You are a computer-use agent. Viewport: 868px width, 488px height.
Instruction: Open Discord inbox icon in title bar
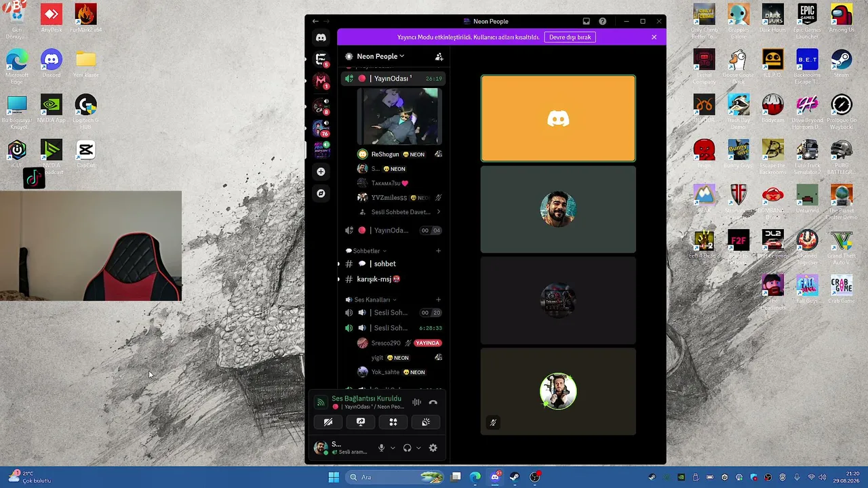[587, 21]
